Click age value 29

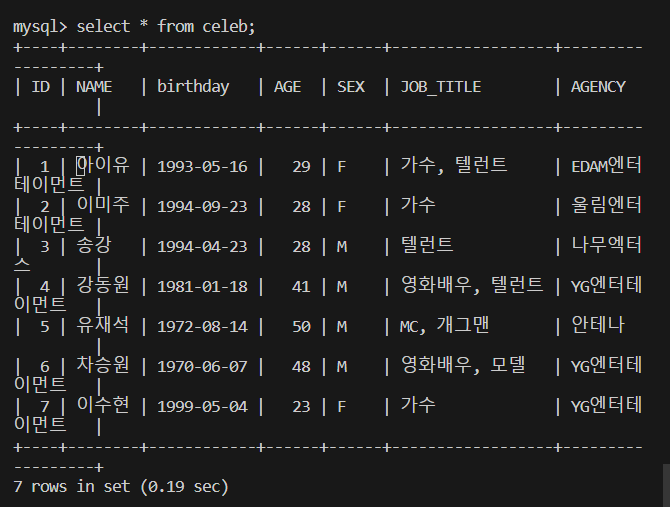click(301, 167)
